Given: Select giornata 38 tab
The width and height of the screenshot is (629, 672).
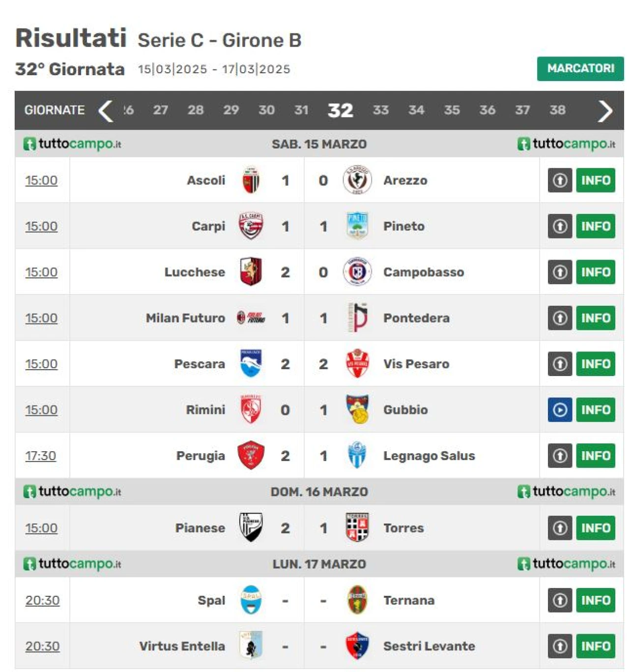Looking at the screenshot, I should pos(557,110).
